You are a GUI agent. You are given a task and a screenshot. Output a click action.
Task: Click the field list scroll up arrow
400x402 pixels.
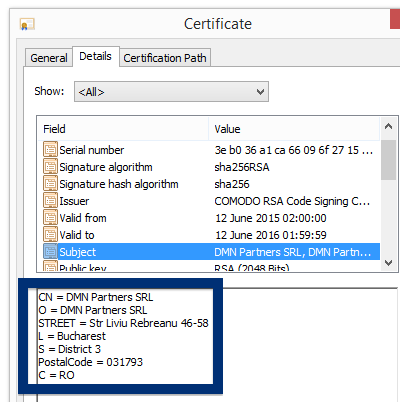[x=388, y=127]
